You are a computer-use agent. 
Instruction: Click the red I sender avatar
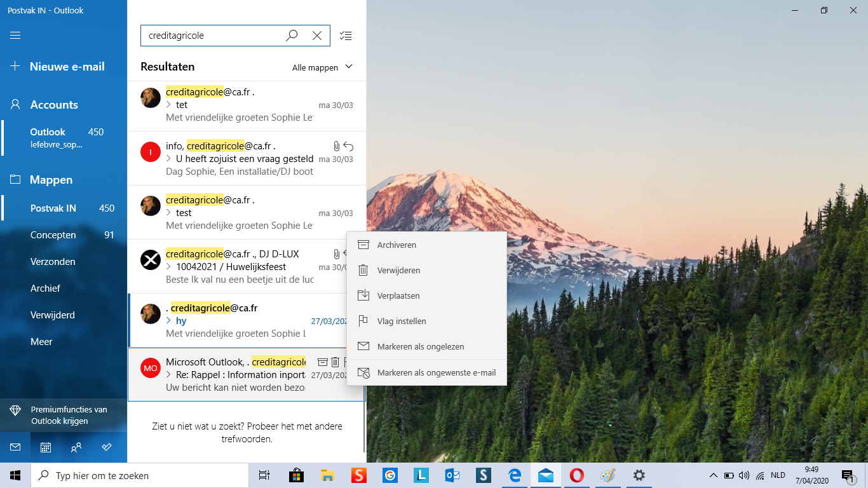click(x=151, y=152)
